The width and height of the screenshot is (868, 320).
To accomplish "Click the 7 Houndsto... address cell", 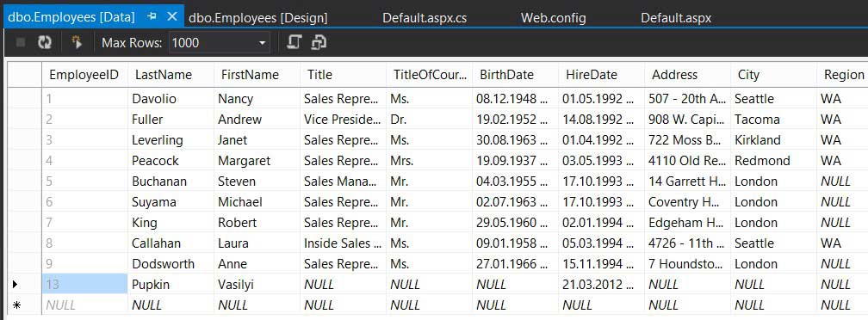I will [687, 263].
